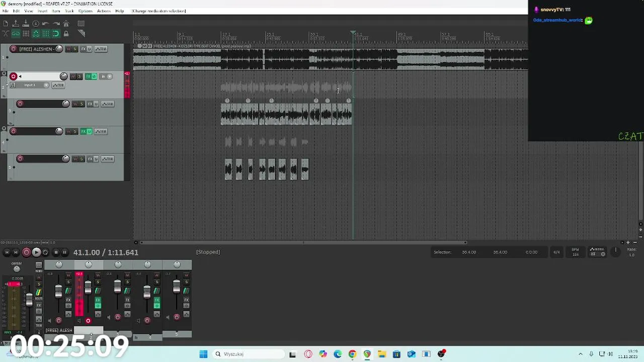Solo track 1 [FREE] ALESHEN

click(75, 49)
